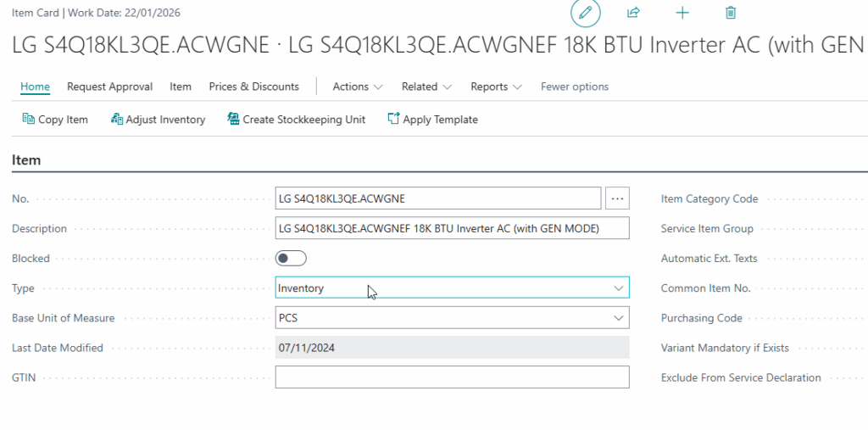The image size is (868, 430).
Task: Click the Item Card Work Date caption
Action: 96,13
